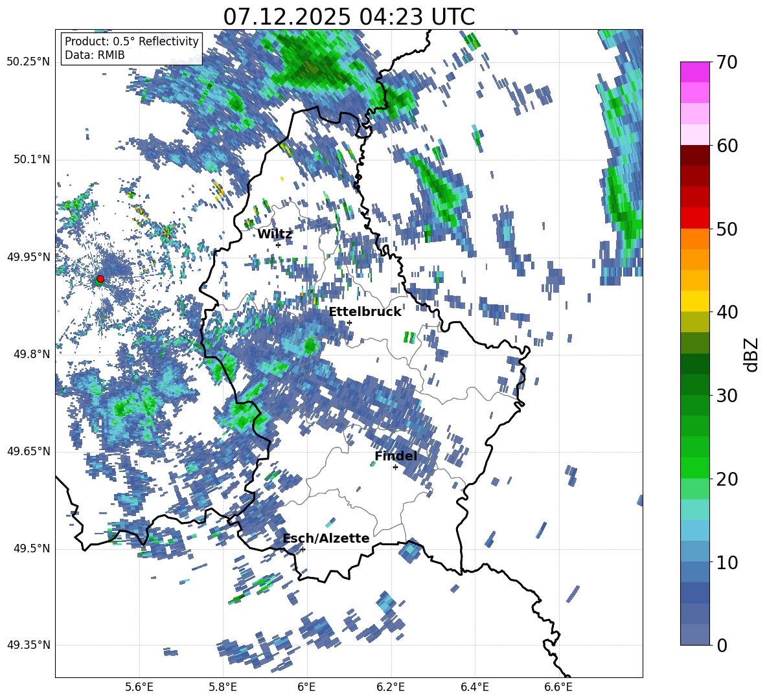Click the 6.2°E longitude label
The height and width of the screenshot is (700, 767).
click(x=391, y=687)
